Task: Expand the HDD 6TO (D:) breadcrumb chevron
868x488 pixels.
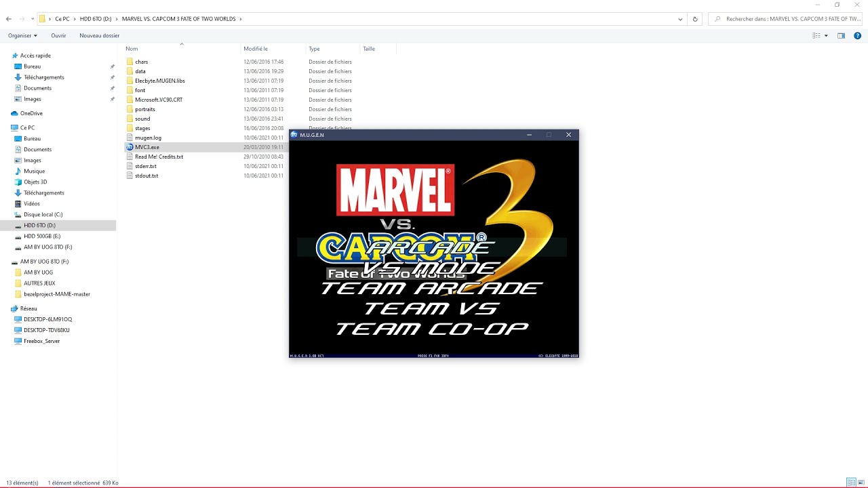Action: pyautogui.click(x=117, y=19)
